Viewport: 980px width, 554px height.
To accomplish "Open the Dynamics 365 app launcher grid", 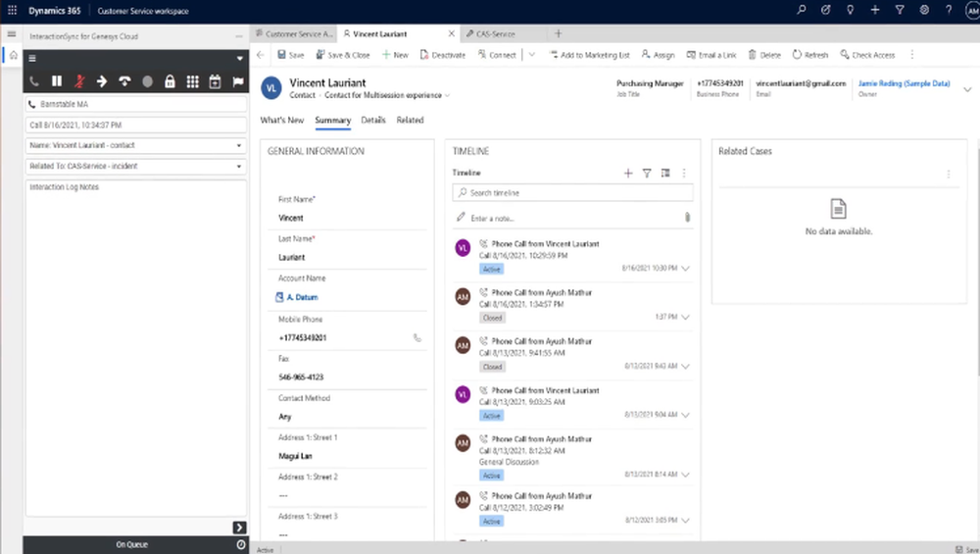I will coord(12,10).
